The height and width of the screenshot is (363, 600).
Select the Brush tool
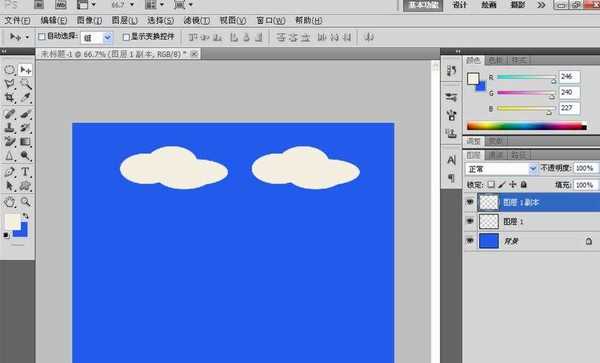[25, 114]
